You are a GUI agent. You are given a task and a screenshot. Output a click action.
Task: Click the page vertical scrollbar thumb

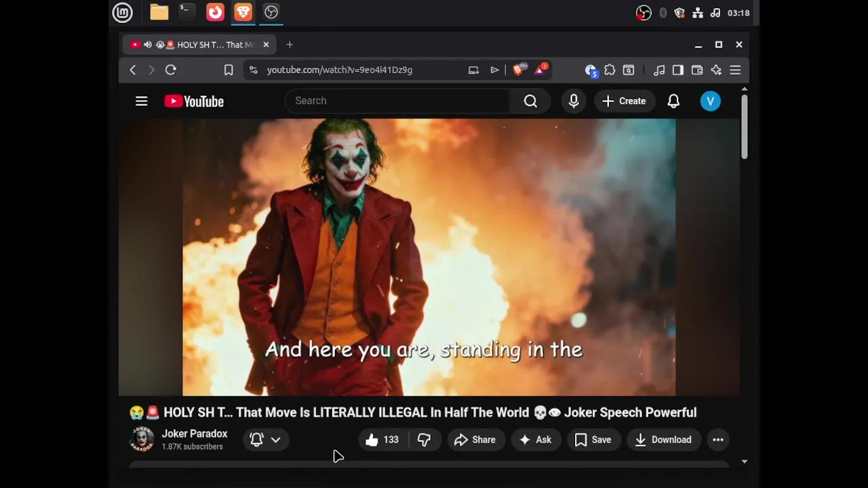pyautogui.click(x=744, y=127)
